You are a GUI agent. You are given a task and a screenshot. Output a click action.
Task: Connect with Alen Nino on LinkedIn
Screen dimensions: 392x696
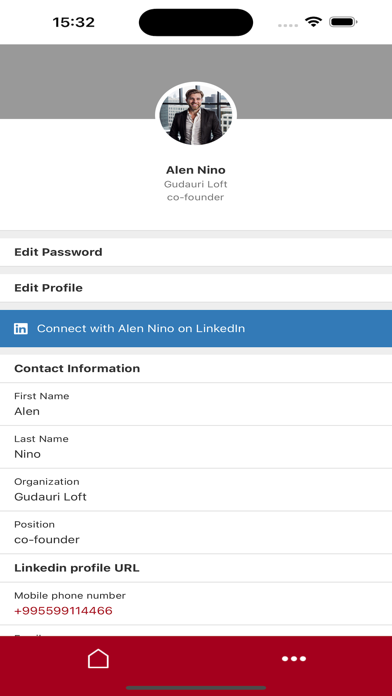coord(196,328)
